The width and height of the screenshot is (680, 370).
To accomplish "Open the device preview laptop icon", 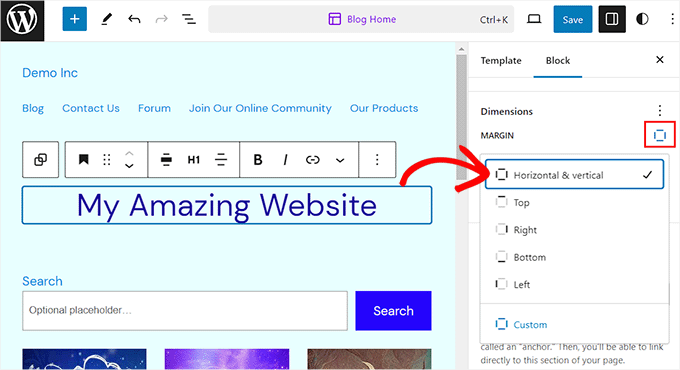I will pos(534,19).
